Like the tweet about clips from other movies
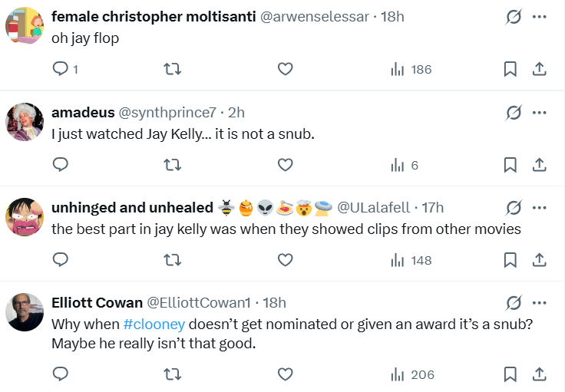Screen dimensions: 565x392 click(x=285, y=260)
